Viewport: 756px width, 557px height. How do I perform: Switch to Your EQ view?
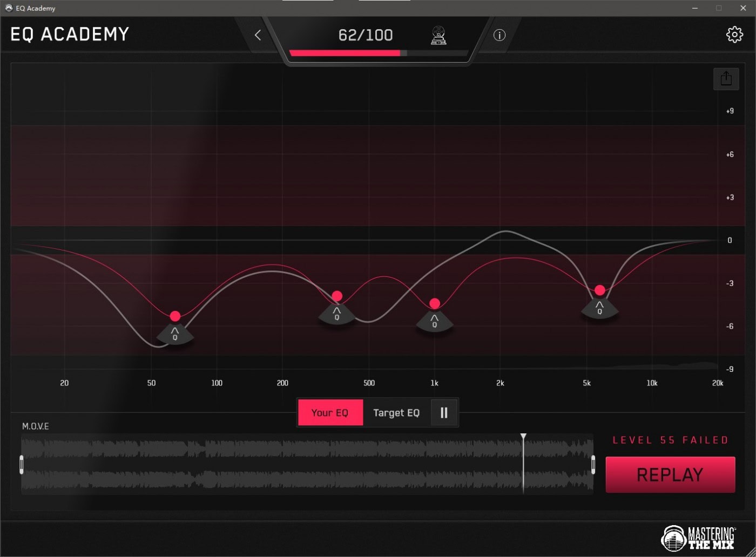pos(330,413)
